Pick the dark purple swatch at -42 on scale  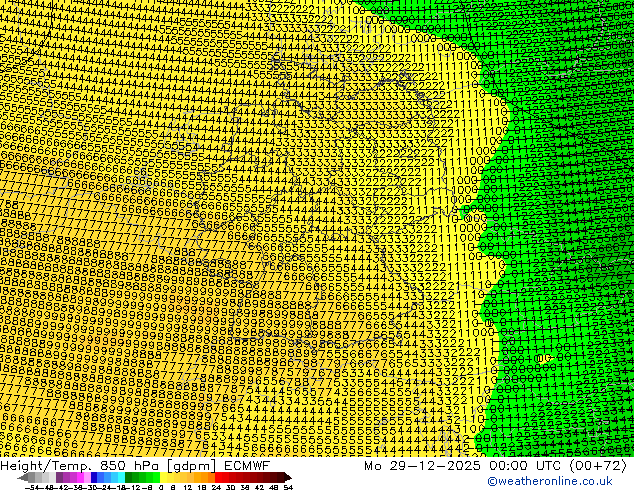(59, 478)
